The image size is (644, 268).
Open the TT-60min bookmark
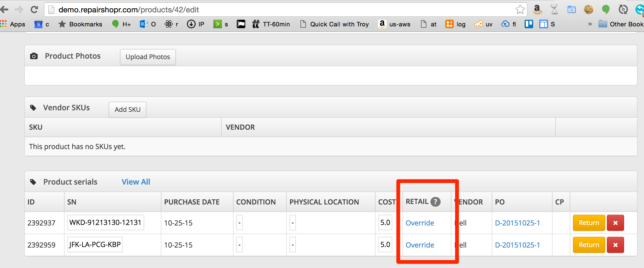coord(271,24)
